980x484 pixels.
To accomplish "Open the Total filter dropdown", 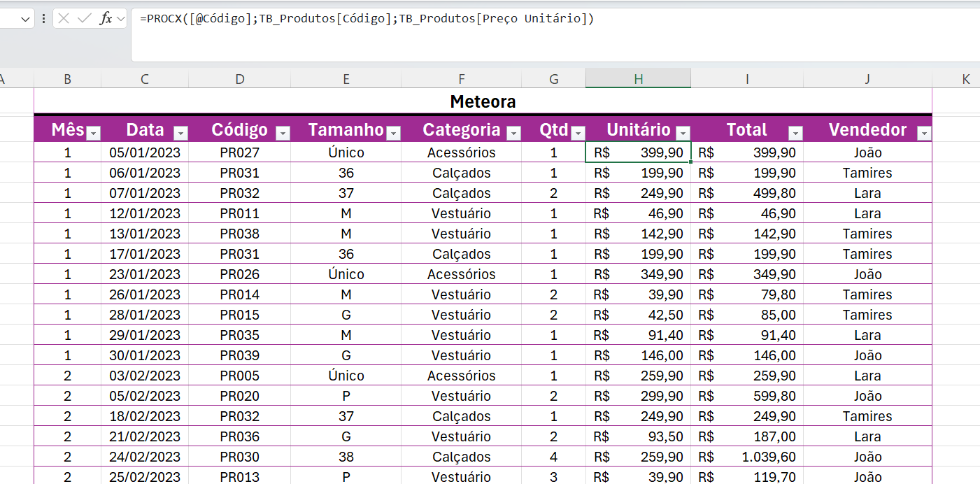I will [x=795, y=133].
